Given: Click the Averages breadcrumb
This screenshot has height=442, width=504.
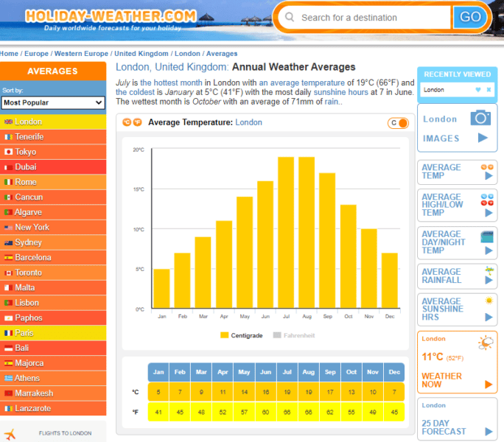Looking at the screenshot, I should pyautogui.click(x=222, y=54).
